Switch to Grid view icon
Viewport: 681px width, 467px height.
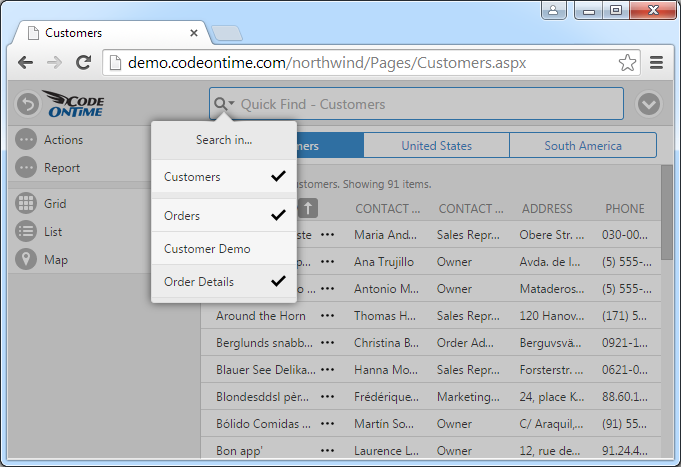pyautogui.click(x=28, y=204)
